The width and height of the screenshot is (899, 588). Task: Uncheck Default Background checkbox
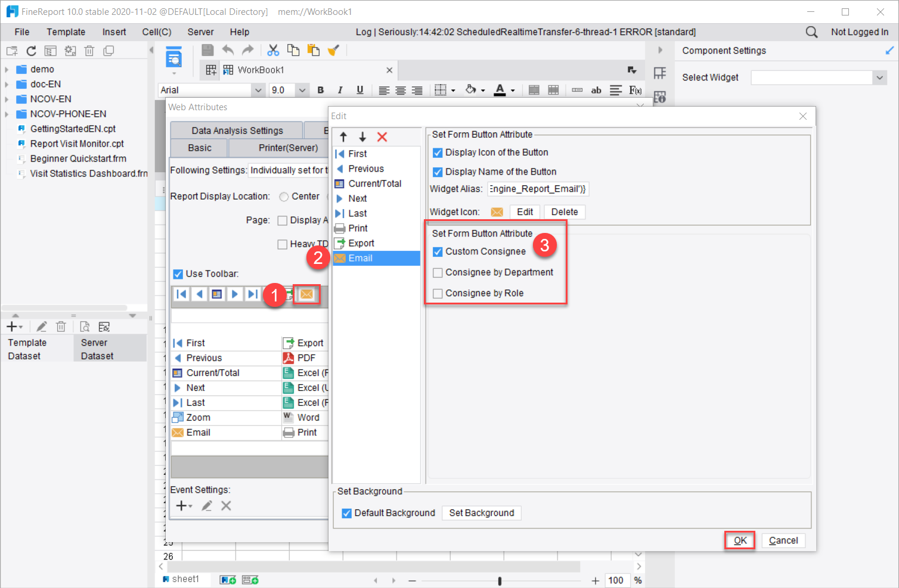point(346,514)
